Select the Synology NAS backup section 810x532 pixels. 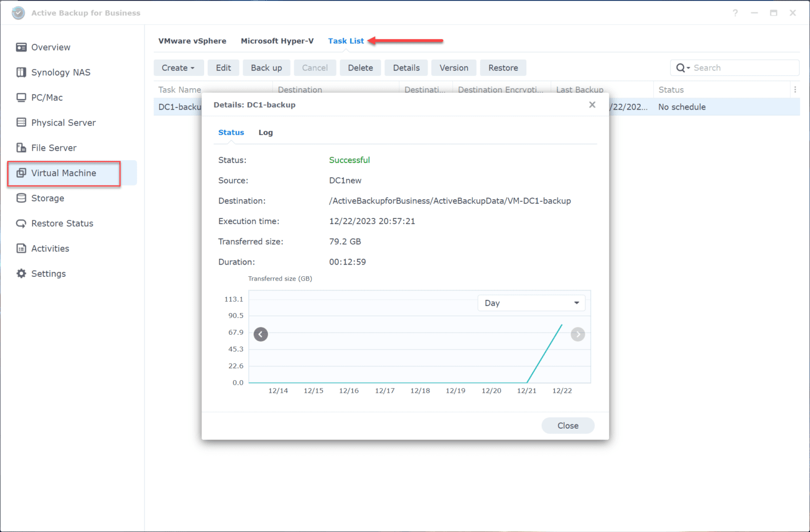(x=61, y=72)
